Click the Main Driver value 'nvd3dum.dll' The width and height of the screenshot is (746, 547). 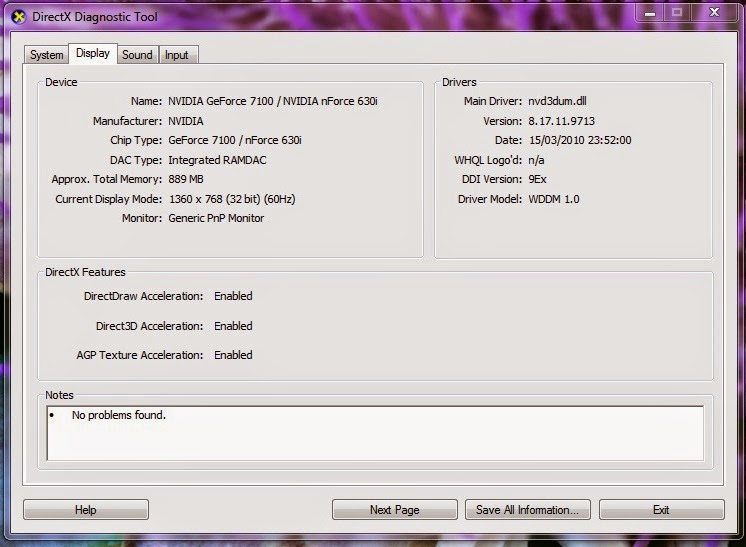557,101
